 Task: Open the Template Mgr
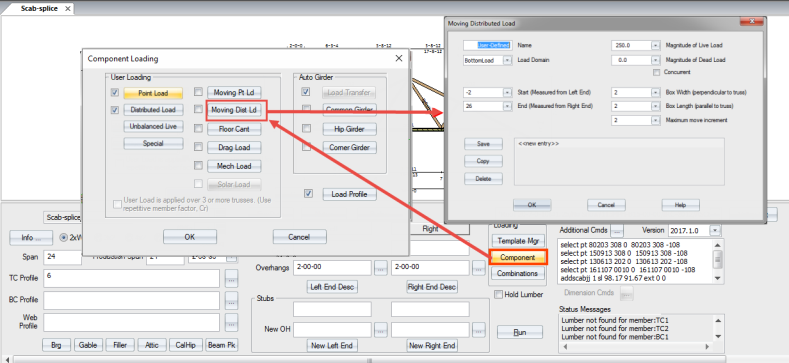[x=518, y=241]
